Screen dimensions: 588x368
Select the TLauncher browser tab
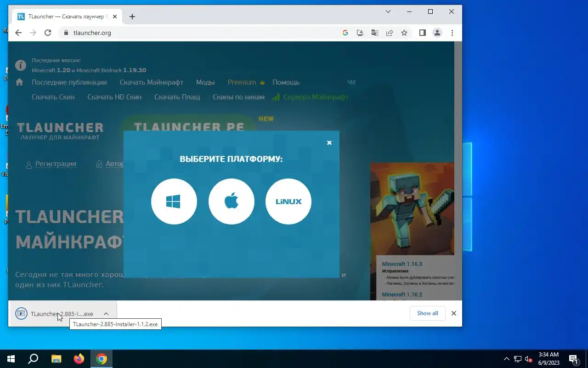coord(67,17)
